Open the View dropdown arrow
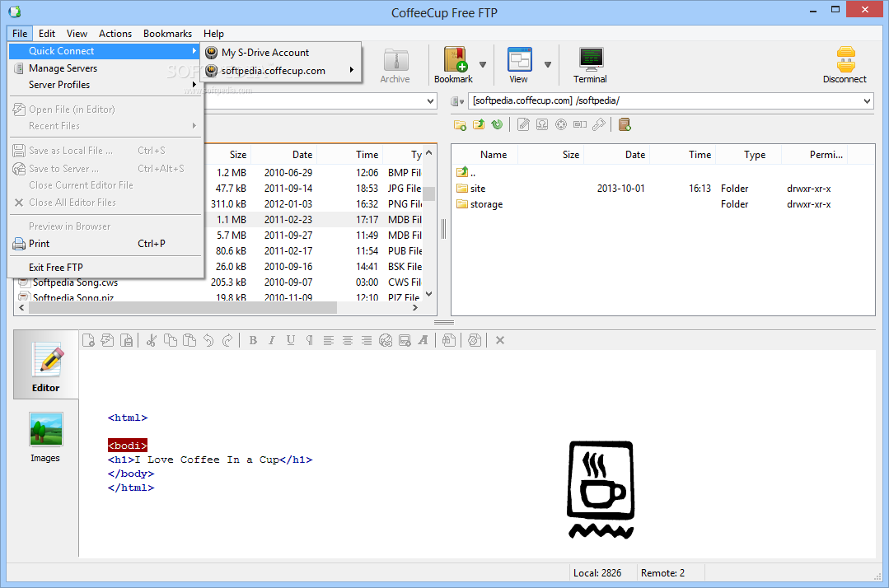The height and width of the screenshot is (588, 889). (x=548, y=64)
